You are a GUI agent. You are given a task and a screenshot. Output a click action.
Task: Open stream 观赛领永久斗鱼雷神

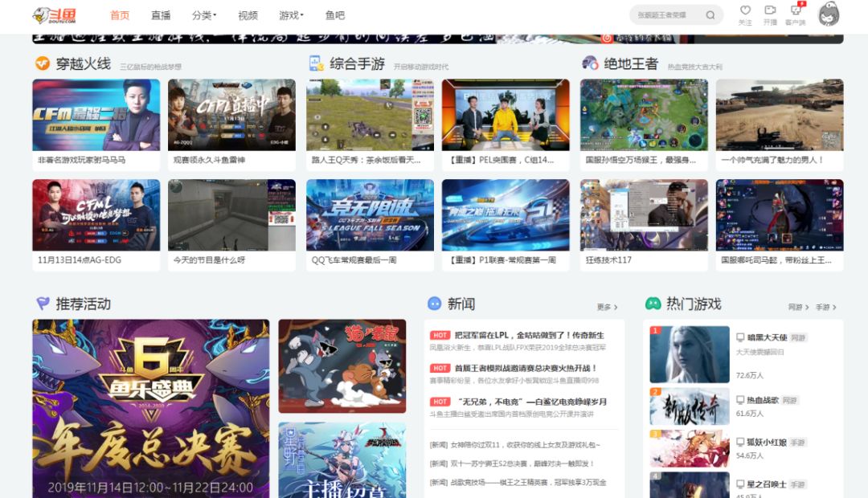tap(232, 124)
